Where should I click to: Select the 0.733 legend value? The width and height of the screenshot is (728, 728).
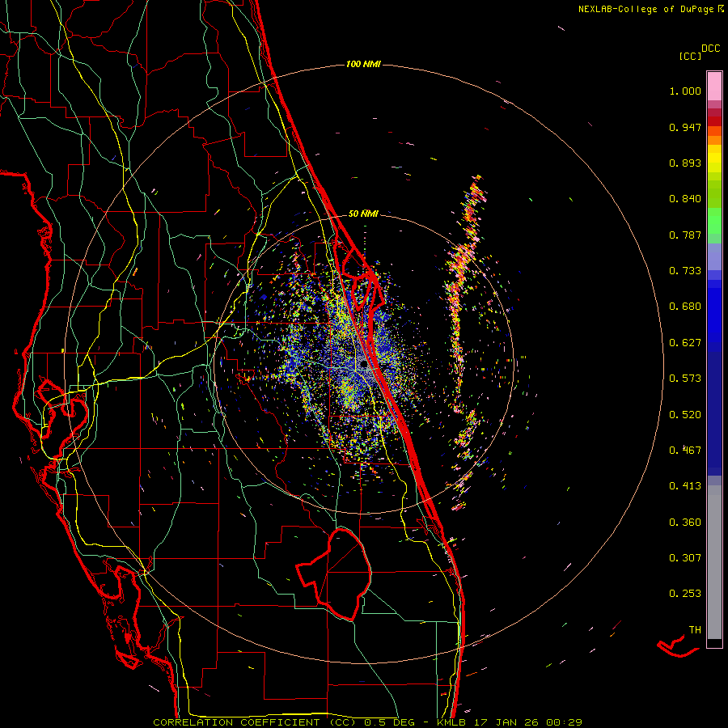pyautogui.click(x=685, y=271)
